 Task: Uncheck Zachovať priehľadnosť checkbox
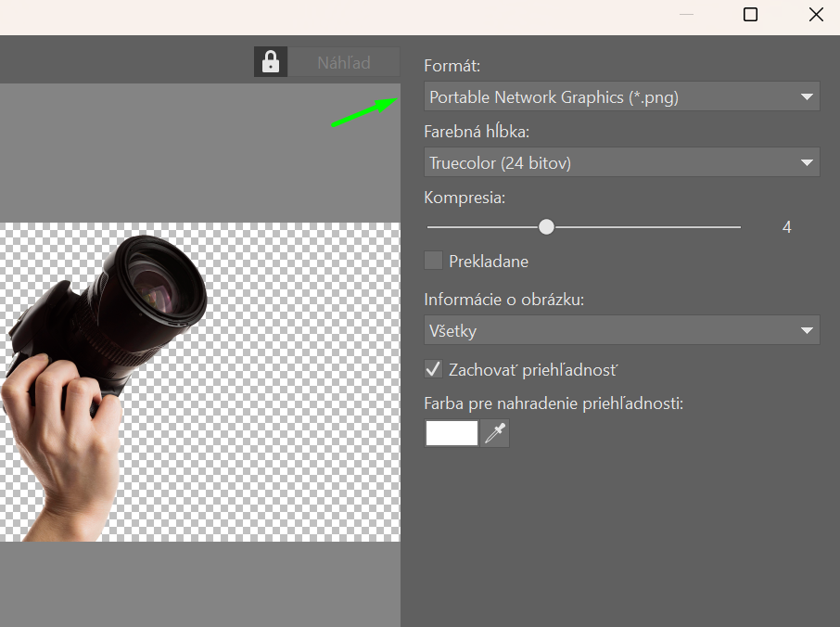point(433,369)
